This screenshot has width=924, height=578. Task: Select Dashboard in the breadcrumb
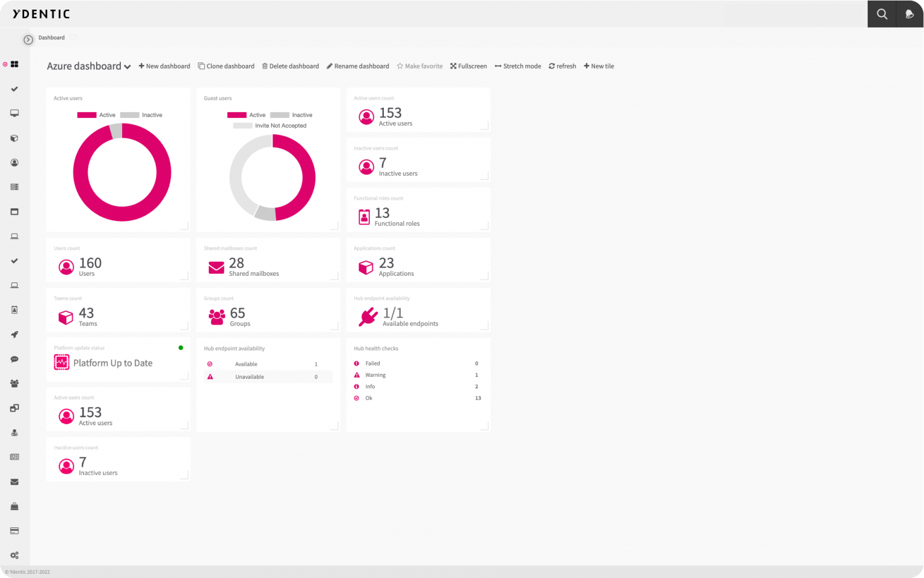pos(51,37)
